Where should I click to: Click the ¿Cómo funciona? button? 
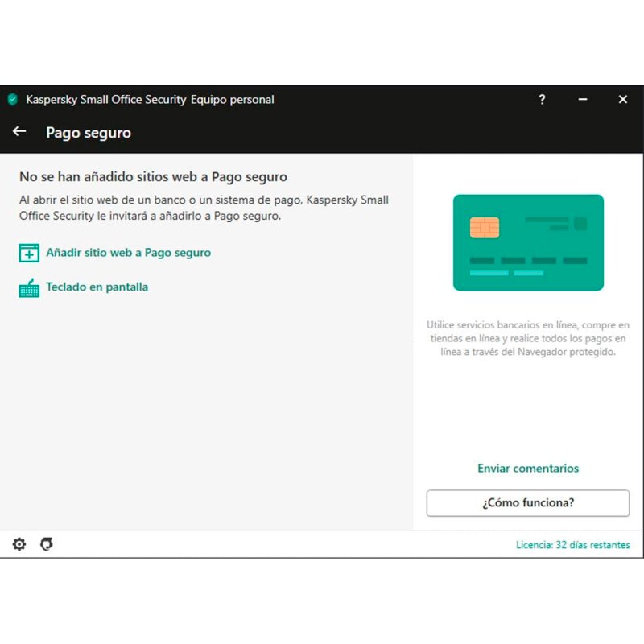(528, 502)
